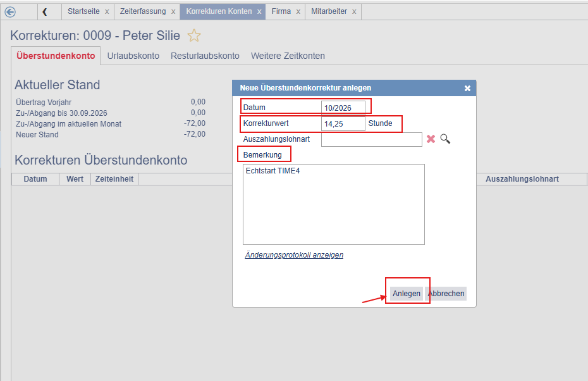Click the Zeiteinheit column header

114,179
